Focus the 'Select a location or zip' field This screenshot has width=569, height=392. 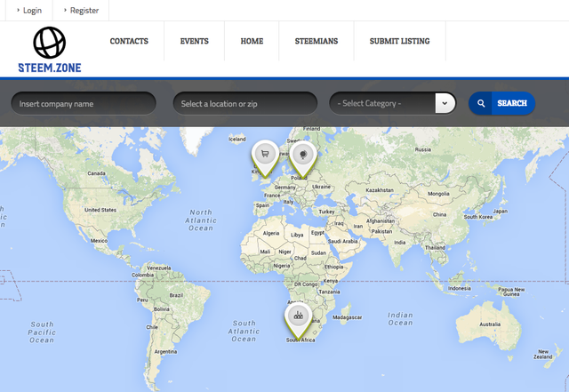point(245,103)
